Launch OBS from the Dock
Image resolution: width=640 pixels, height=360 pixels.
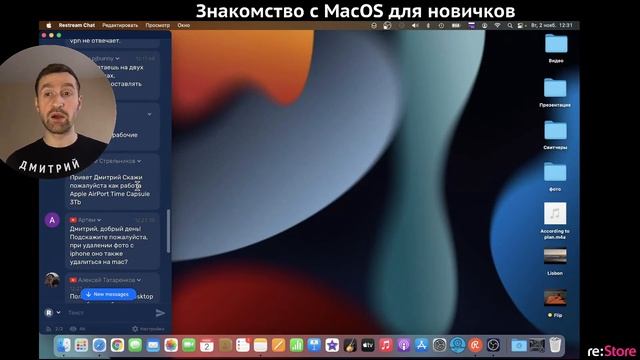[493, 345]
